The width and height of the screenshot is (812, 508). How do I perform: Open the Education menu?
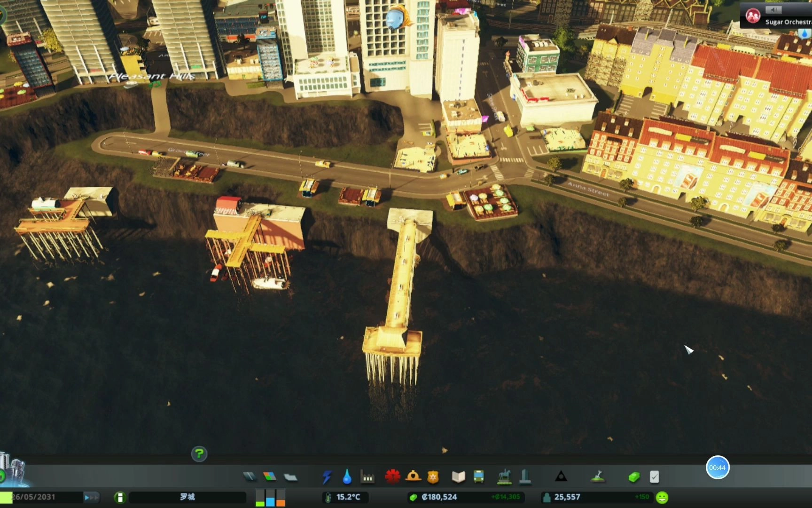coord(458,477)
